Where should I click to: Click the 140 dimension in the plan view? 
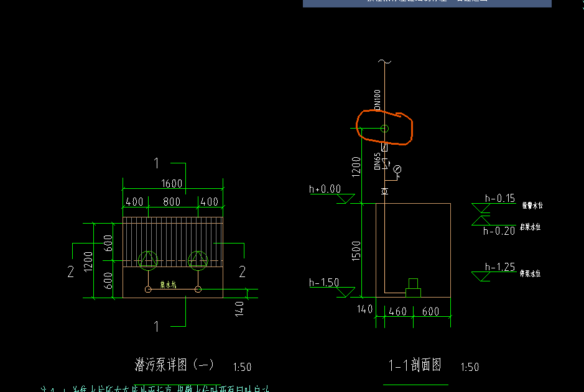click(239, 309)
